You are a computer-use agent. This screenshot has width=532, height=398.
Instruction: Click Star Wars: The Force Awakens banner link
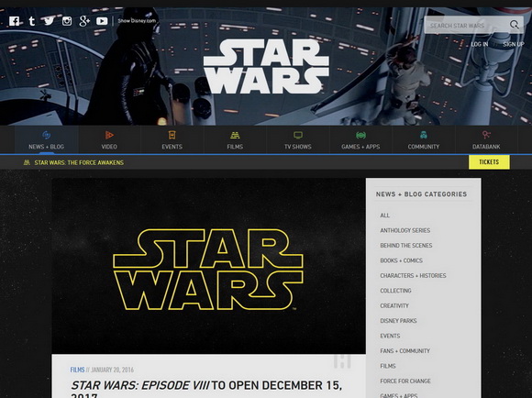click(x=79, y=162)
